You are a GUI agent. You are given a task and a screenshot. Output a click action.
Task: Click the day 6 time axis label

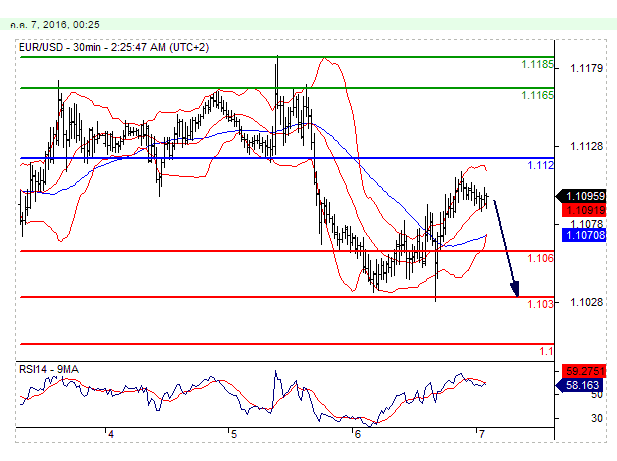(357, 434)
